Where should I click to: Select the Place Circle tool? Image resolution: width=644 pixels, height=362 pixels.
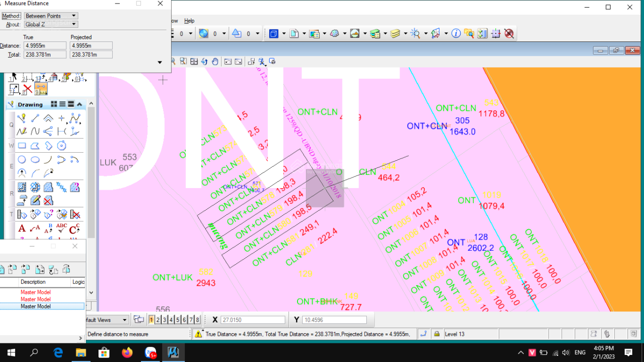[22, 160]
